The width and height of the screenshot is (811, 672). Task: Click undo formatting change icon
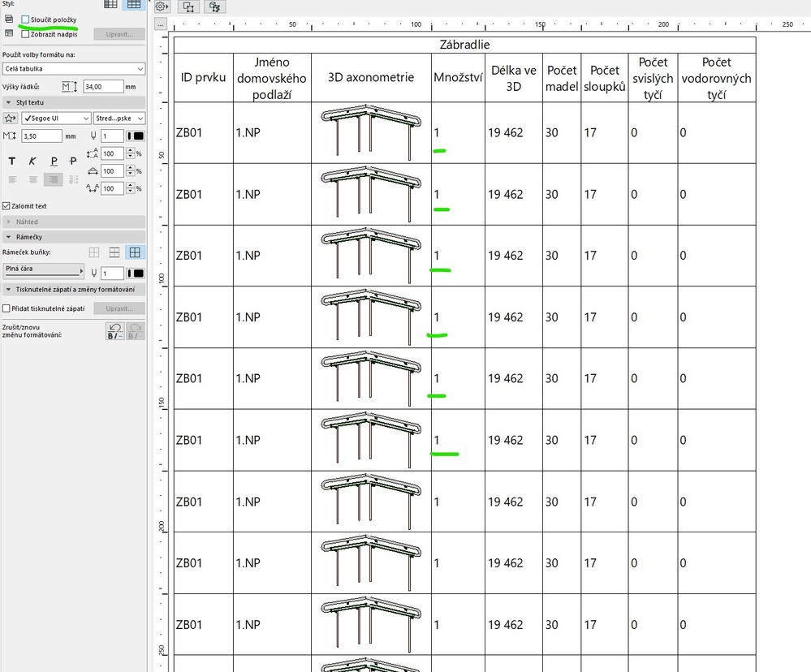[x=115, y=330]
